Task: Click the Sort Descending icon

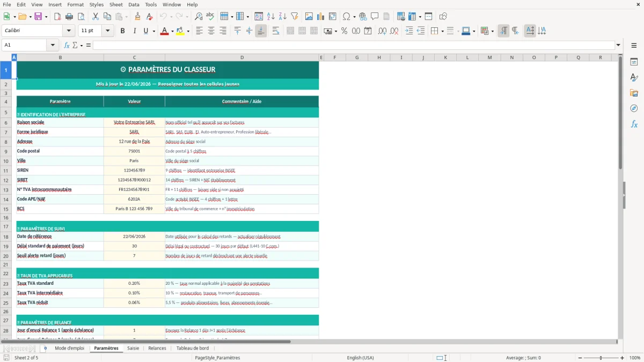Action: (x=282, y=17)
